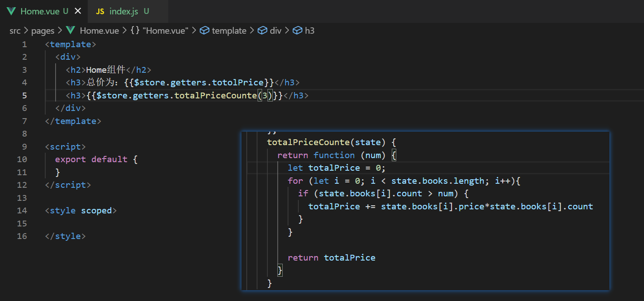Click the opening <script> tag

pos(66,146)
